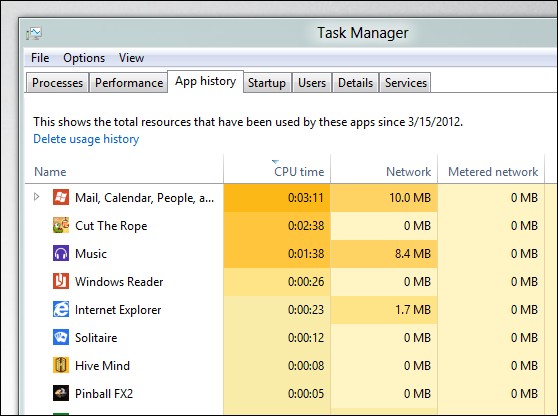Switch to the Users tab
The image size is (558, 416).
pos(312,83)
